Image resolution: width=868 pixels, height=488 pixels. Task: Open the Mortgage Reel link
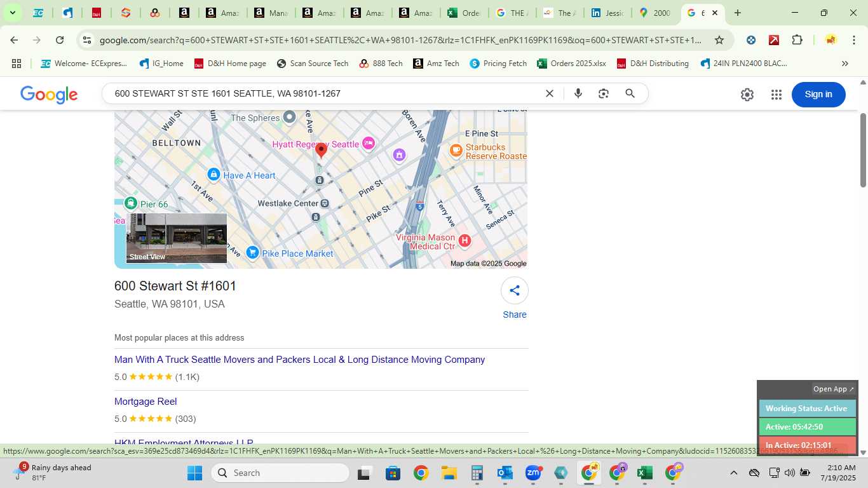[146, 402]
